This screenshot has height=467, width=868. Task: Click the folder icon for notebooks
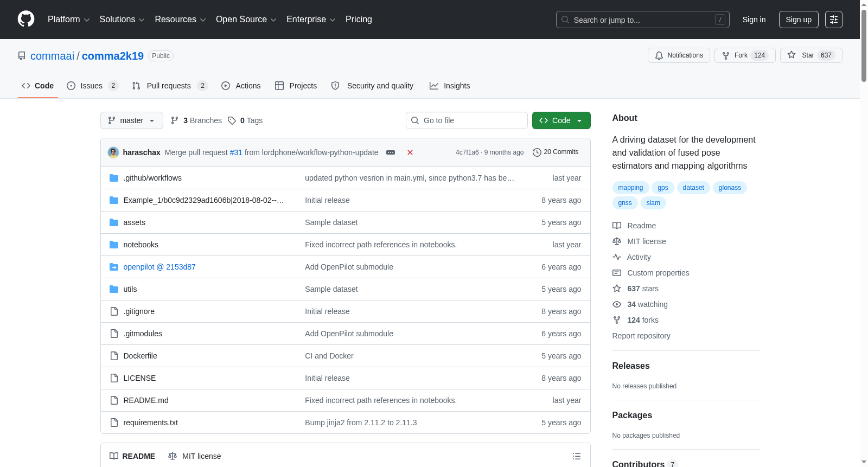114,245
